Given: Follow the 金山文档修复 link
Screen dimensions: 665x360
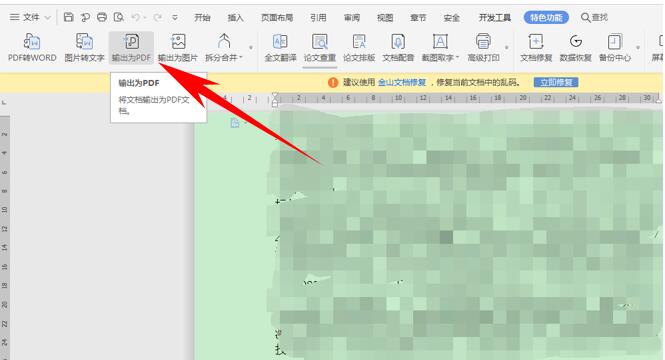Looking at the screenshot, I should pyautogui.click(x=402, y=82).
